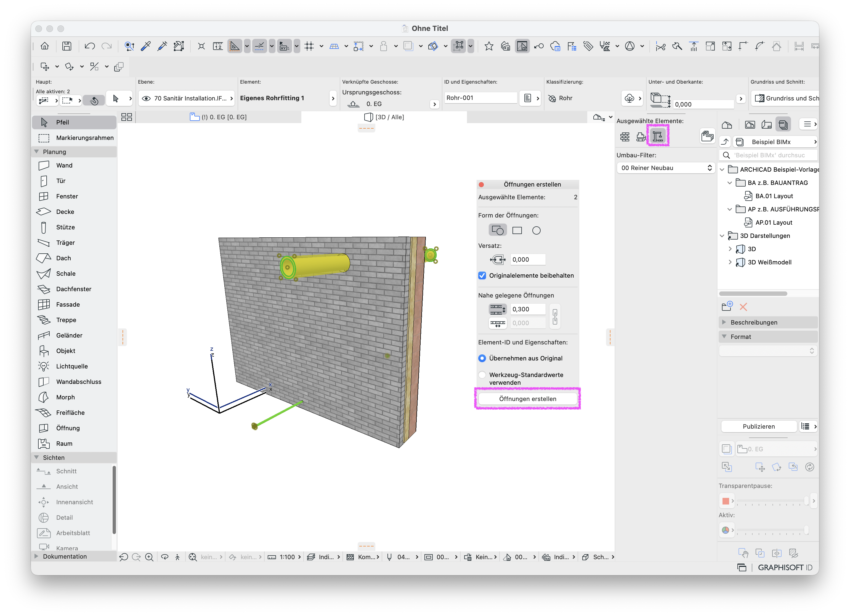Click the red delete X icon
Image resolution: width=850 pixels, height=616 pixels.
[x=743, y=307]
